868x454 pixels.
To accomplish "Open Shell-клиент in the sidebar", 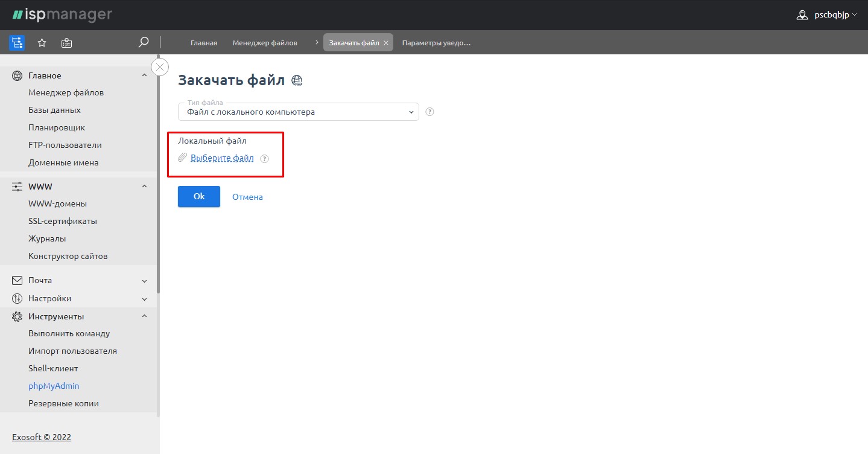I will click(53, 368).
